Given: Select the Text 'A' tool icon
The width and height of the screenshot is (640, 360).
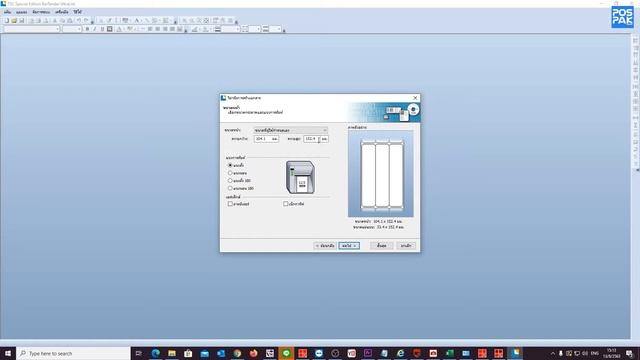Looking at the screenshot, I should pyautogui.click(x=137, y=20).
